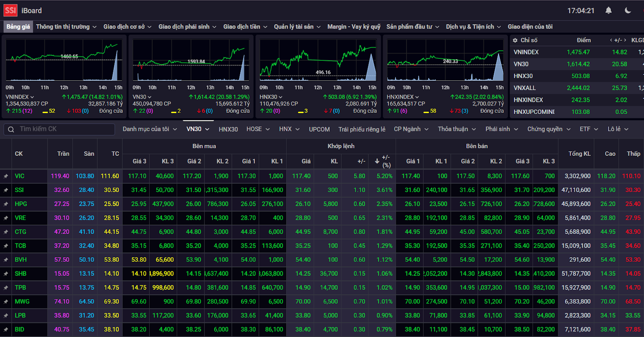Screen dimensions: 644x337
Task: Open VNINDEX chart selector dropdown
Action: point(20,97)
